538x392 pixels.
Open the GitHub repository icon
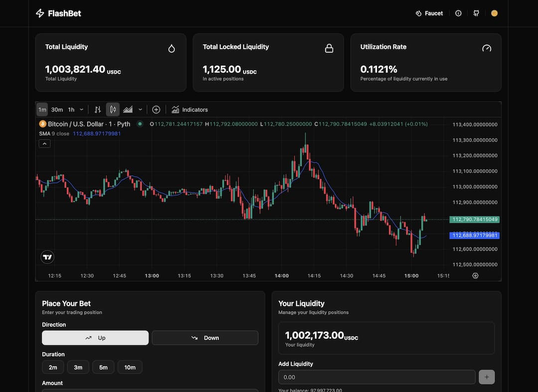click(476, 13)
